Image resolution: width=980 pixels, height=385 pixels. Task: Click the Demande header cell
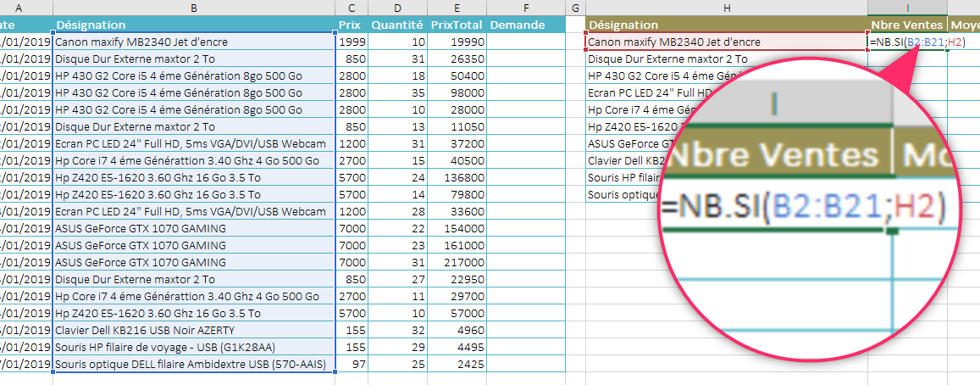[x=526, y=25]
